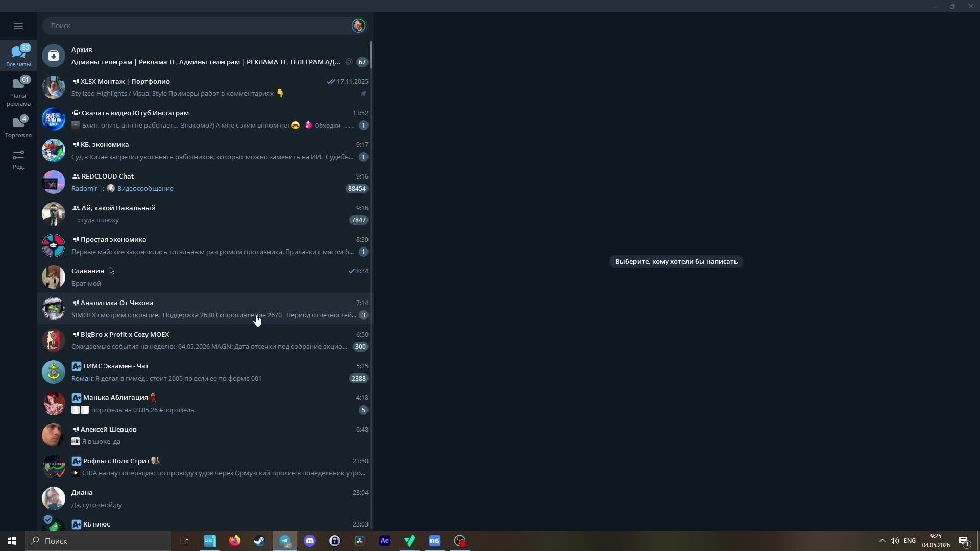Open 'Ай, какой Навальный' group chat
The width and height of the screenshot is (980, 551).
tap(205, 214)
